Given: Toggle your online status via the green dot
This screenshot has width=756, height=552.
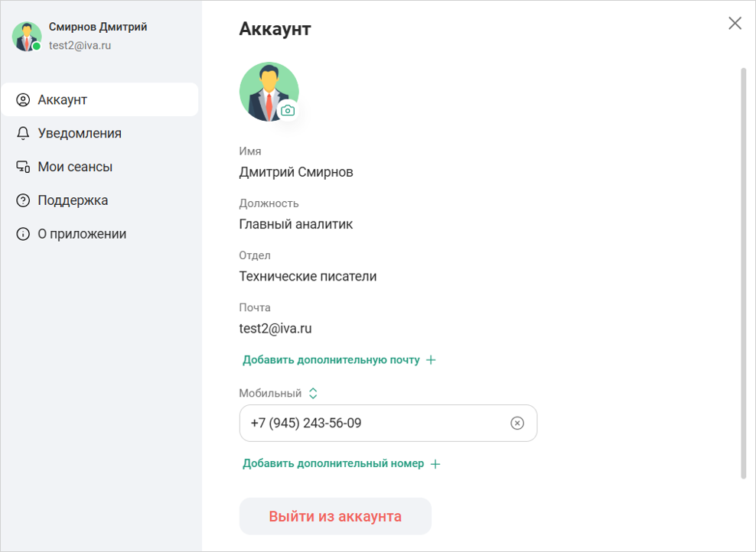Looking at the screenshot, I should coord(36,46).
